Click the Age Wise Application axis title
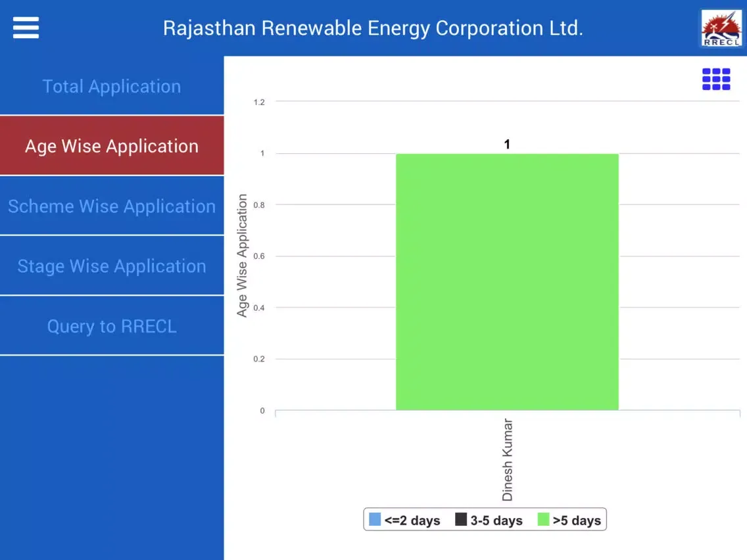 pos(242,255)
